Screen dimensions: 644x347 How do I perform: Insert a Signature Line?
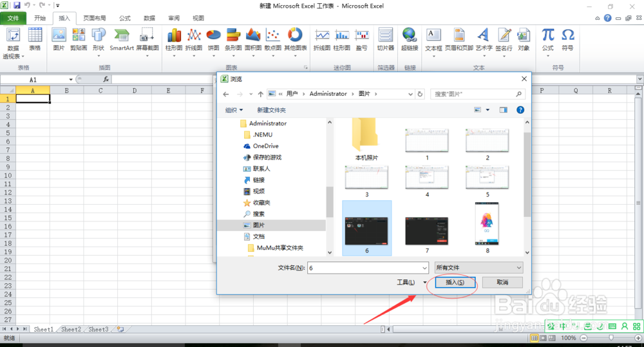[504, 41]
